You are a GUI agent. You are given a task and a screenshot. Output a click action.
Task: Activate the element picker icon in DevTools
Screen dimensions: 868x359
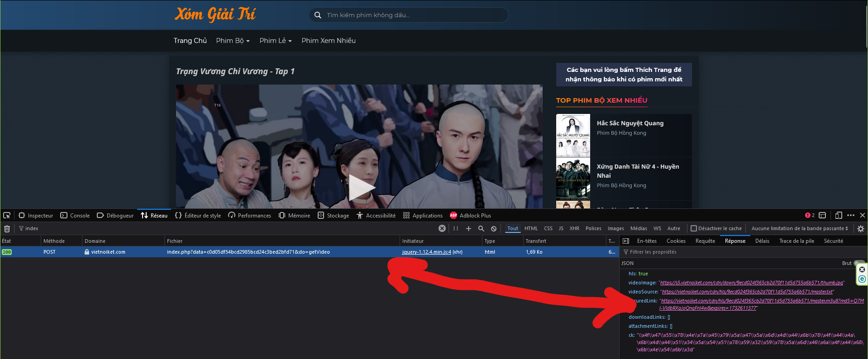(x=7, y=216)
